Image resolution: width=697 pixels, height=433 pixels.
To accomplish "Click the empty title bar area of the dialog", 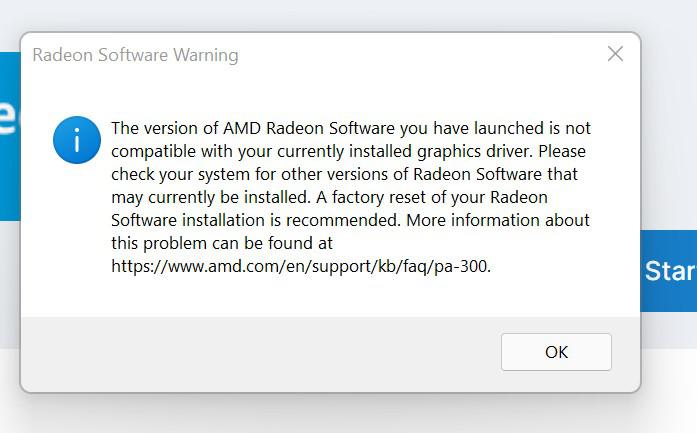I will pos(420,55).
